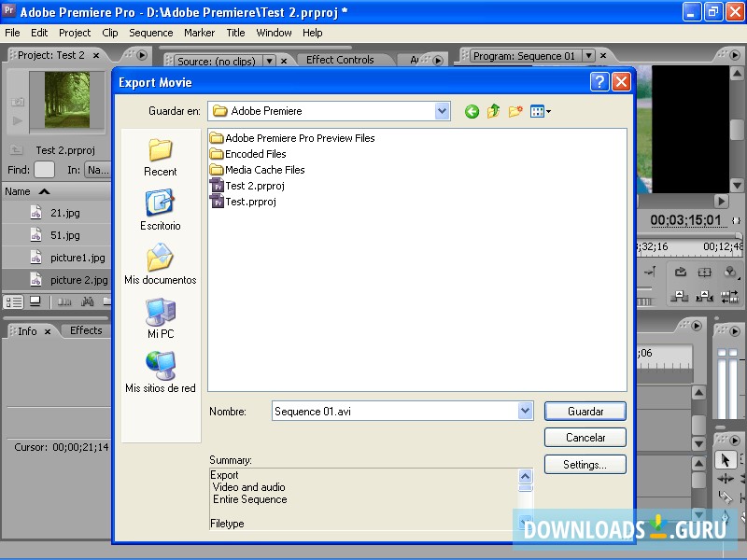This screenshot has width=747, height=560.
Task: Open Project panel flyout menu
Action: click(x=142, y=55)
